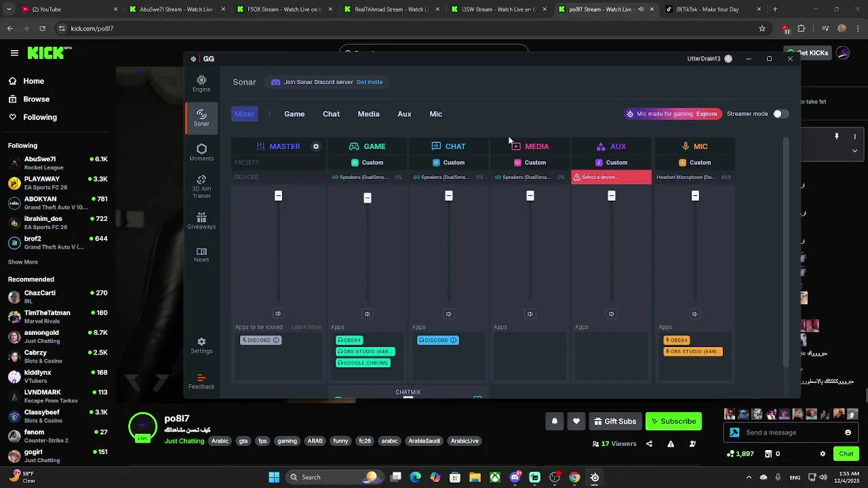Mute the Master channel
868x488 pixels.
(278, 314)
